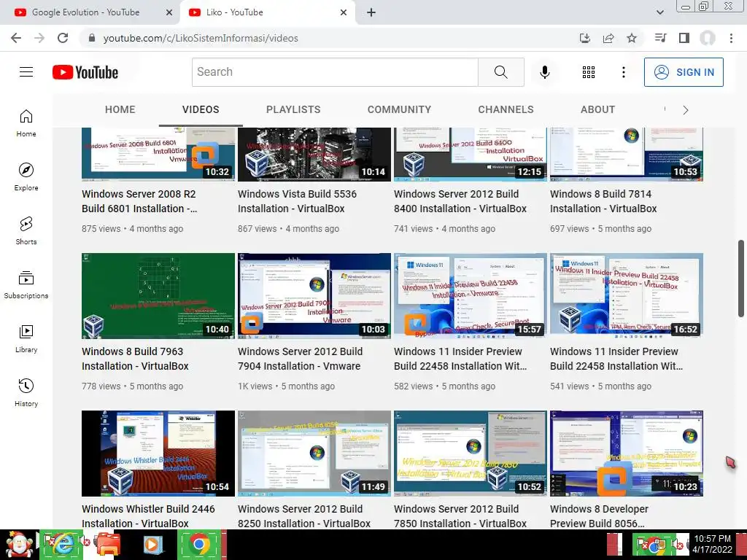
Task: Open Windows Server 2012 Build 8400 title
Action: pyautogui.click(x=460, y=201)
